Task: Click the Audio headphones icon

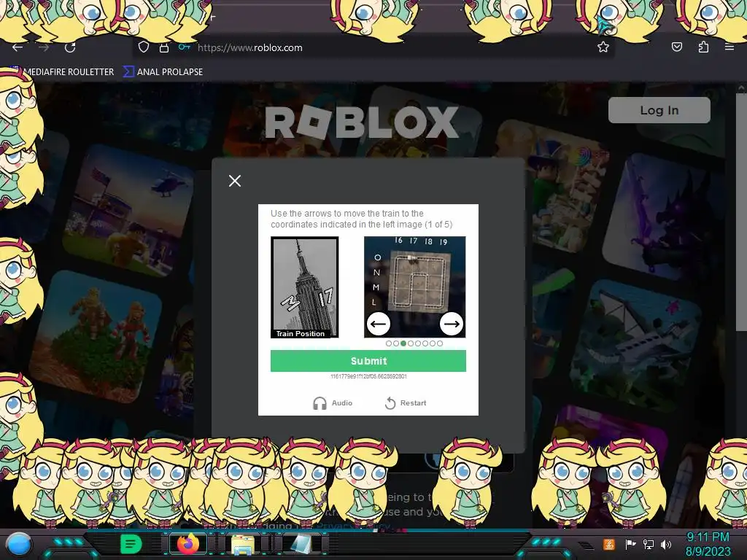Action: [x=320, y=403]
